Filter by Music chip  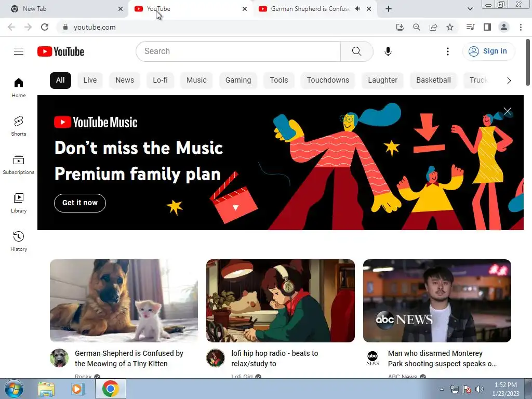click(x=196, y=81)
